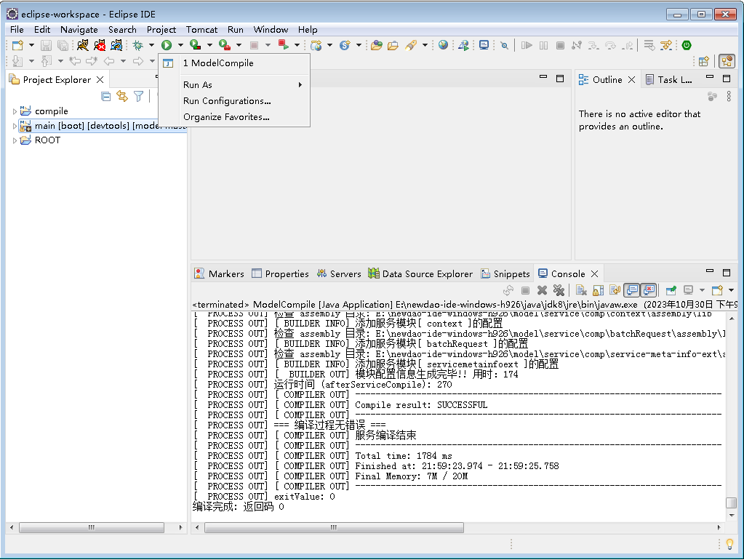Open the Web Browser globe icon
The width and height of the screenshot is (744, 560).
(443, 46)
